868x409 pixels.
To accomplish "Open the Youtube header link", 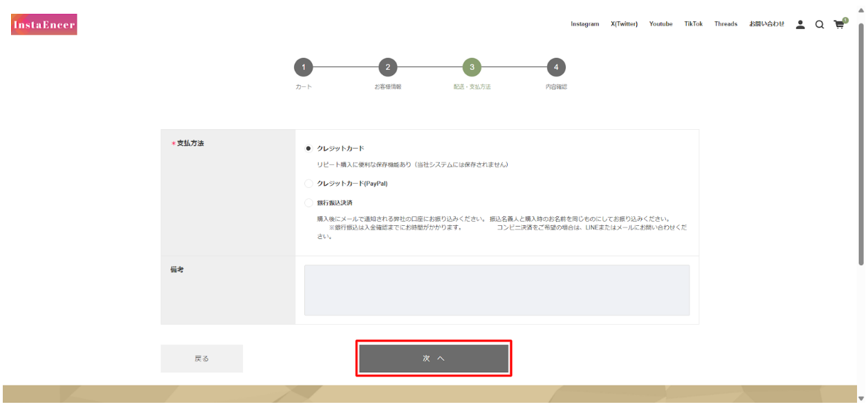I will click(x=661, y=23).
